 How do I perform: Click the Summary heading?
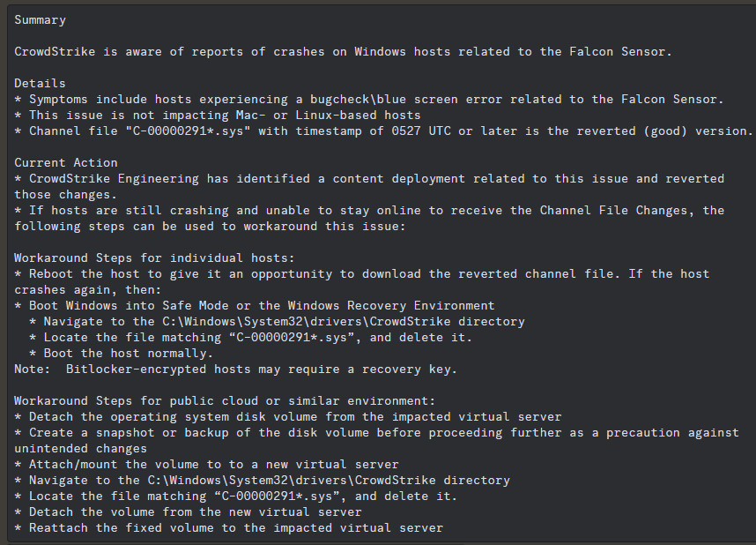pyautogui.click(x=40, y=20)
